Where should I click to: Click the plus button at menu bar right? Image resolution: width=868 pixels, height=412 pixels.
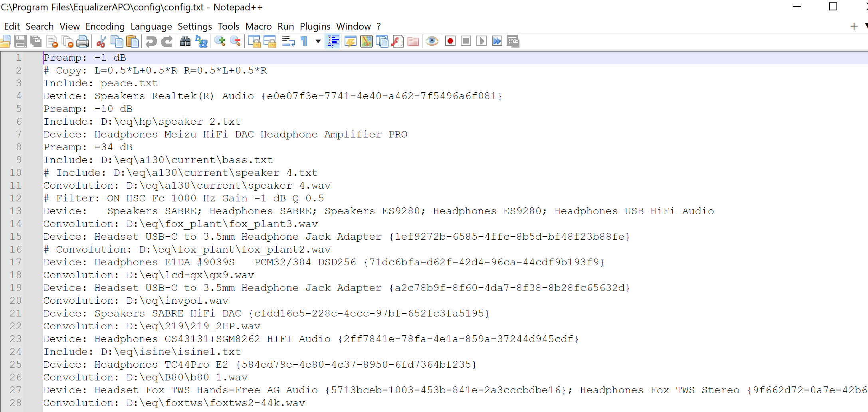pos(854,26)
